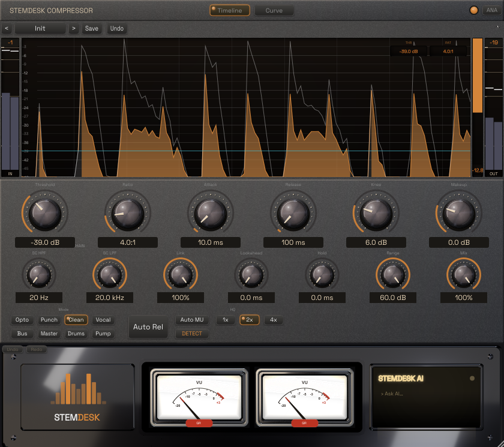Click the lower rack Redo button
The image size is (504, 447).
pyautogui.click(x=37, y=349)
